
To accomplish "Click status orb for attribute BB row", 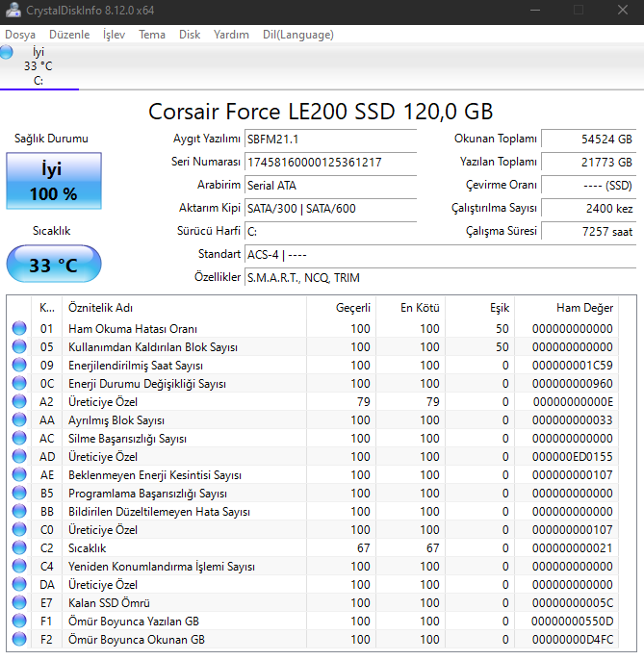I will coord(19,512).
